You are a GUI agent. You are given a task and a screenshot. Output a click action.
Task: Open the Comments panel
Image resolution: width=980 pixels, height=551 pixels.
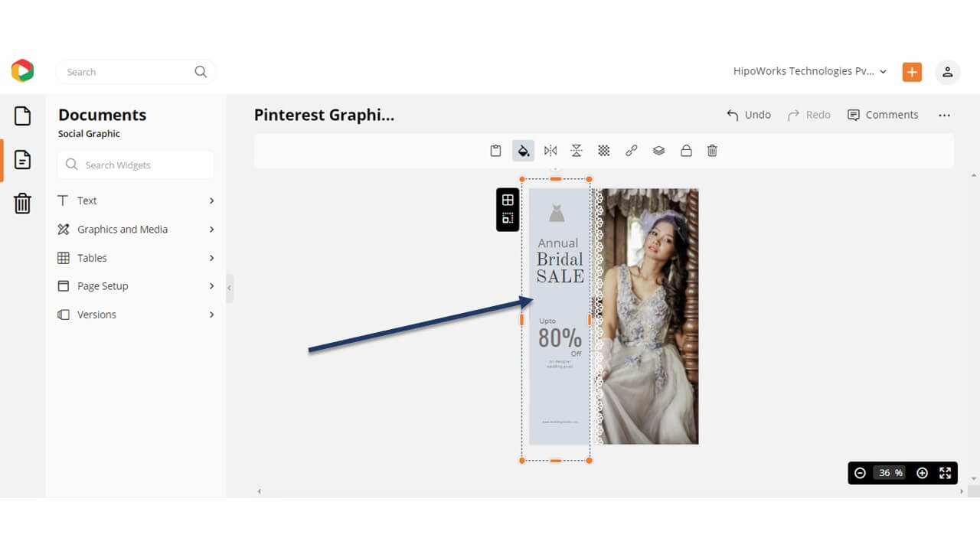coord(883,114)
